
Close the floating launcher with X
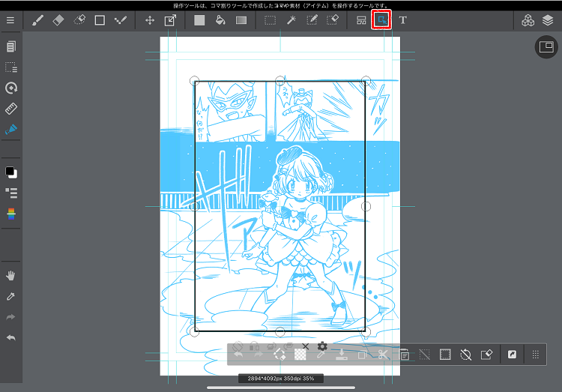coord(305,346)
